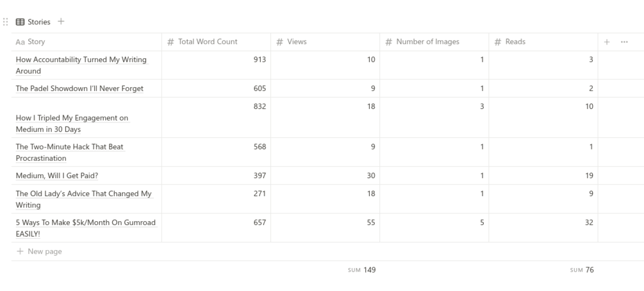Select the Stories table view tab
Screen dimensions: 644x291
pos(33,22)
